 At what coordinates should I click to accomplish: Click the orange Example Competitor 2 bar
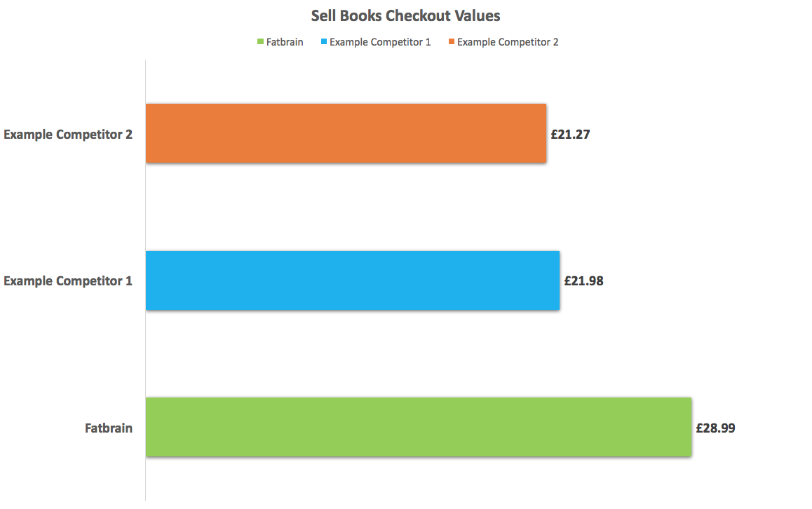[346, 133]
